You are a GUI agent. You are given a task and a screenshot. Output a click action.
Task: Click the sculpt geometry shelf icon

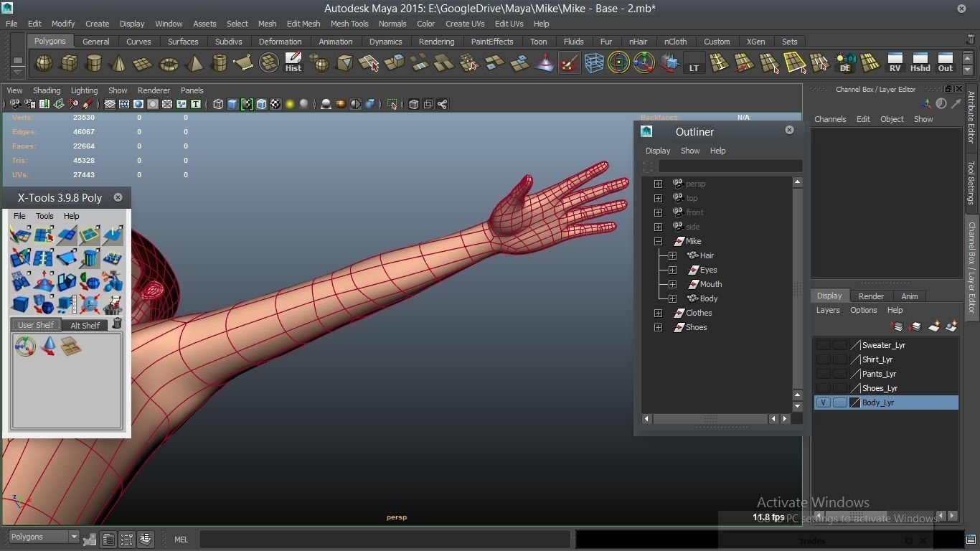point(545,63)
